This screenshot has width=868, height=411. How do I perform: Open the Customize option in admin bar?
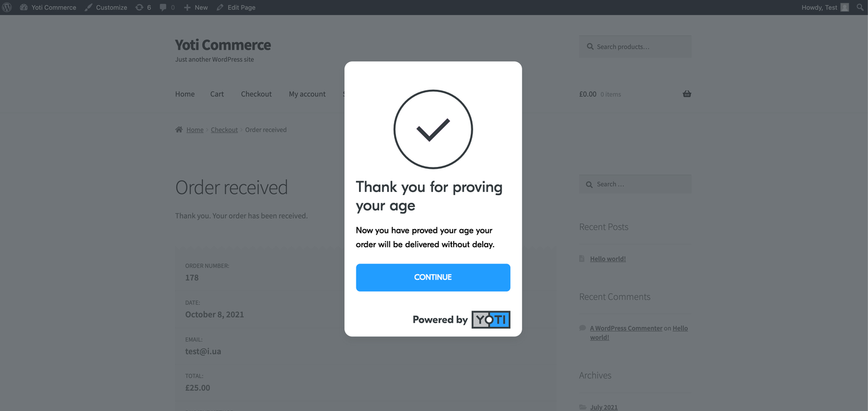pyautogui.click(x=106, y=8)
